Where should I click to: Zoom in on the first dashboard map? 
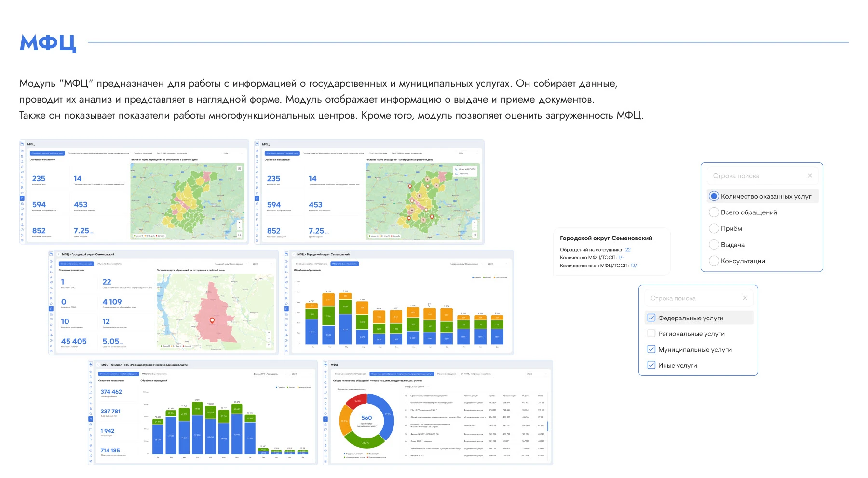(239, 222)
